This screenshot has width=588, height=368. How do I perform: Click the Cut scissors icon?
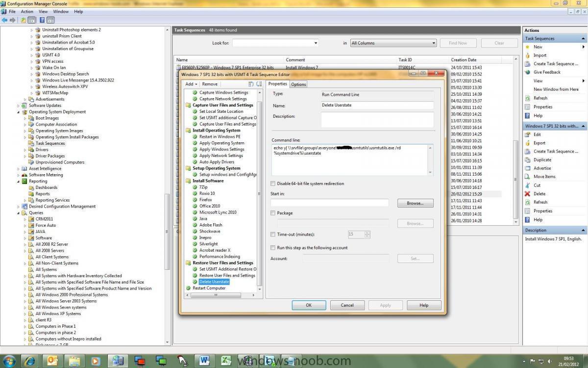527,185
